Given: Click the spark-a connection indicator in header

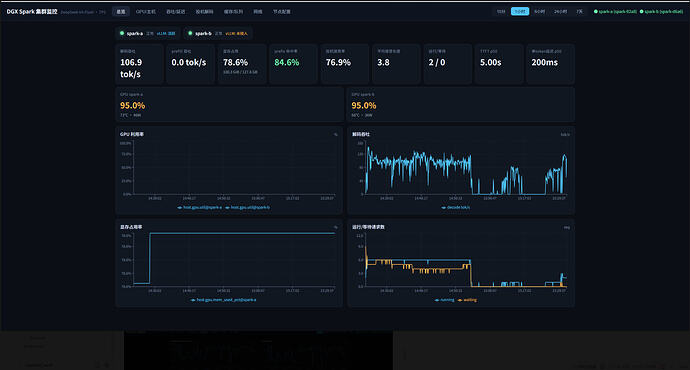Looking at the screenshot, I should [615, 11].
